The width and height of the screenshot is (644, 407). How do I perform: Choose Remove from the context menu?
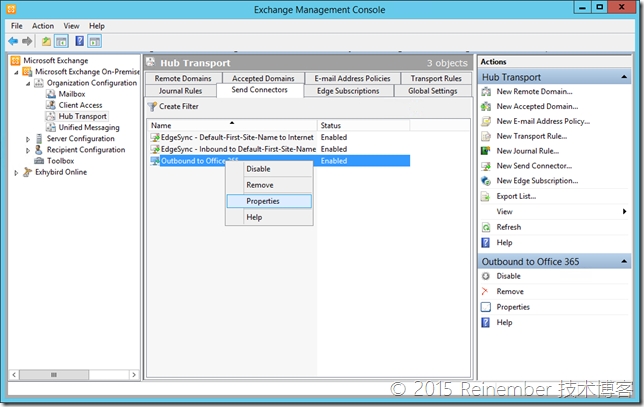[x=269, y=185]
